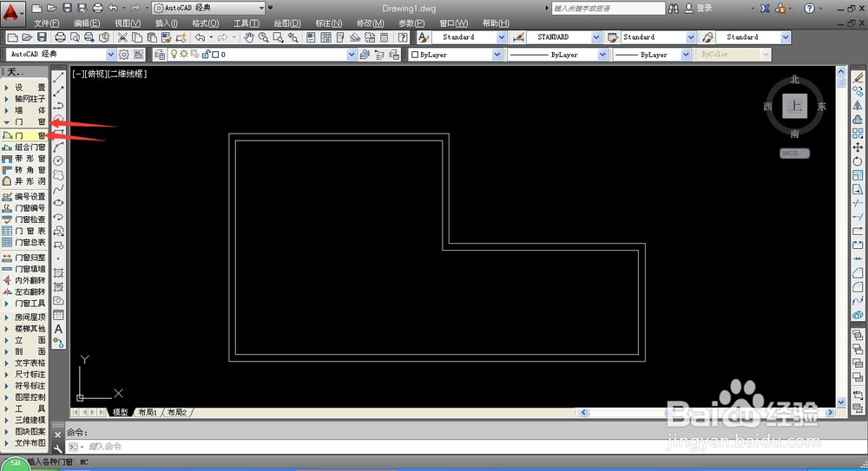Click the Multileader Style icon
868x471 pixels.
[707, 37]
